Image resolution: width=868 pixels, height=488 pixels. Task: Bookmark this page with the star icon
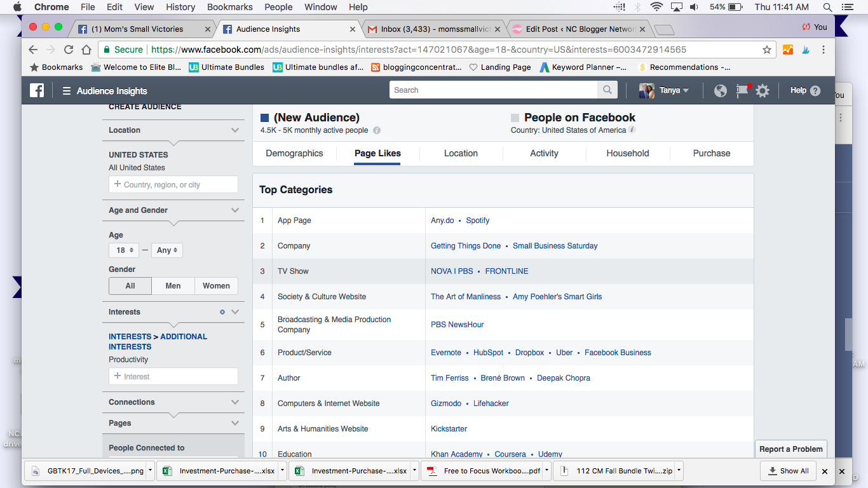[767, 50]
